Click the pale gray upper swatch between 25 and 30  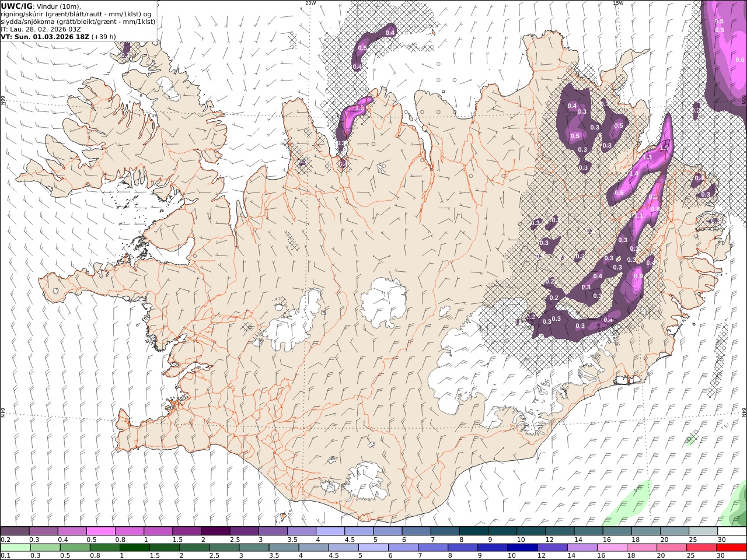pos(704,531)
